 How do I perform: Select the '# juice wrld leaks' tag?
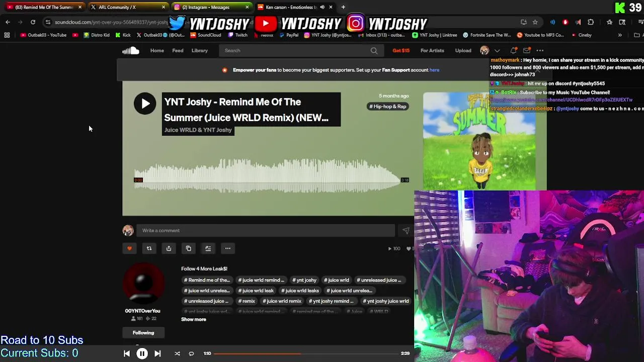point(300,291)
